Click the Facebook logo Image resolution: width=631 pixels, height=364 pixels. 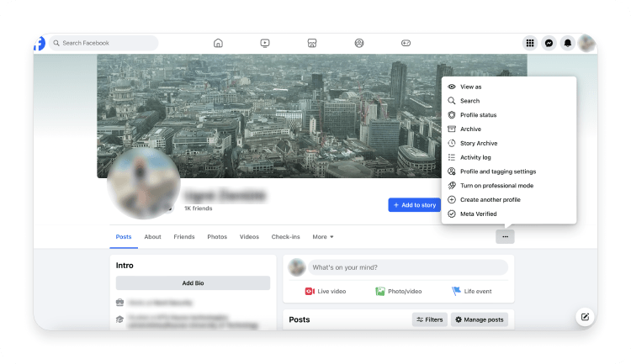click(40, 43)
